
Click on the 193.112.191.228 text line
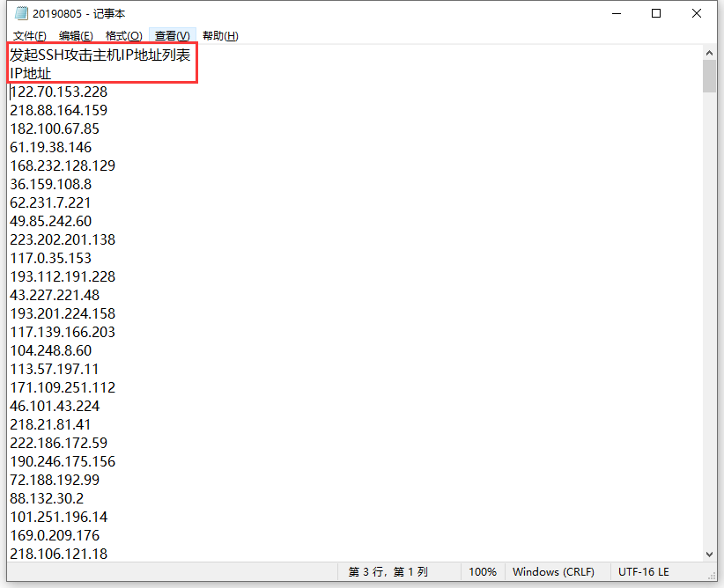click(63, 276)
